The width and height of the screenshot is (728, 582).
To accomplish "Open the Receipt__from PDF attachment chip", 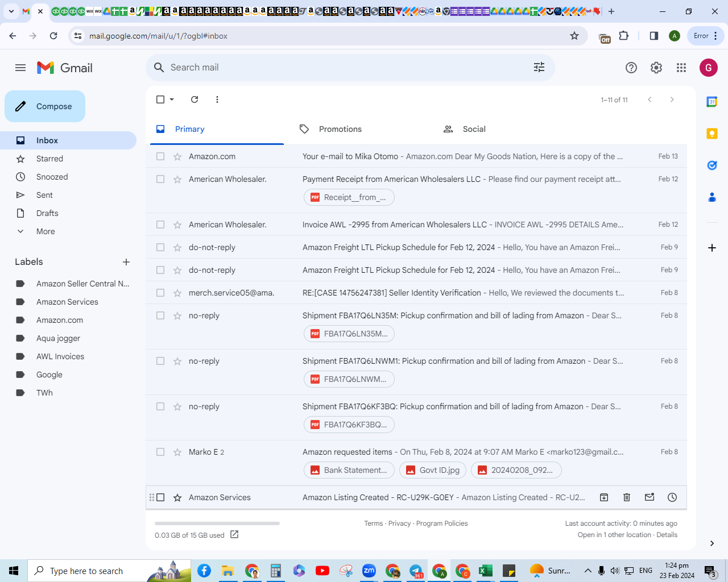I will point(349,197).
